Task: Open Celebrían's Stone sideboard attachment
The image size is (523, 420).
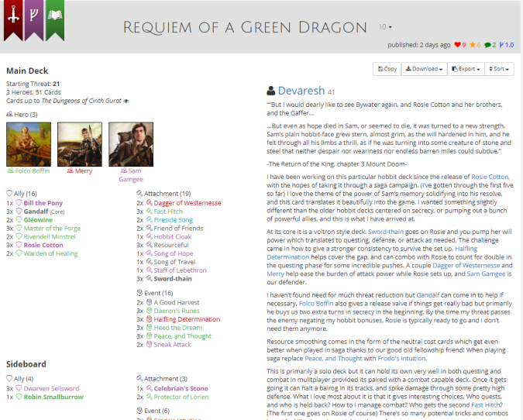Action: tap(181, 388)
